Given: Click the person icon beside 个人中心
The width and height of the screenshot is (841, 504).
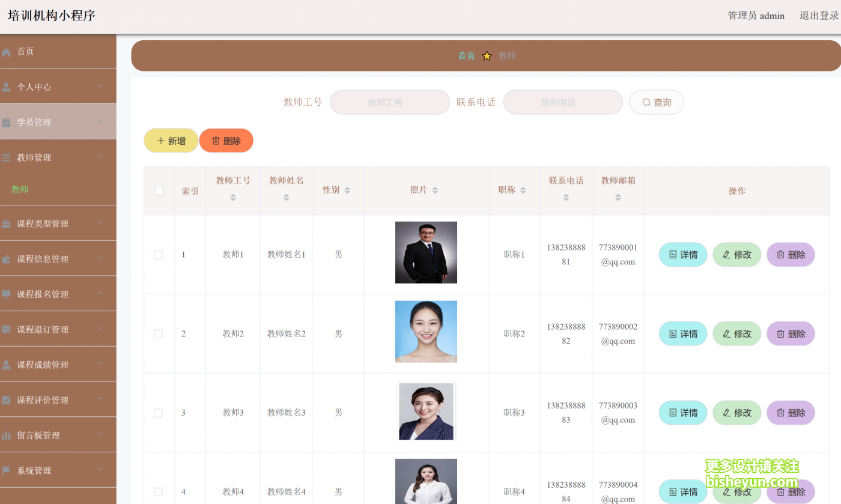Looking at the screenshot, I should click(x=7, y=87).
